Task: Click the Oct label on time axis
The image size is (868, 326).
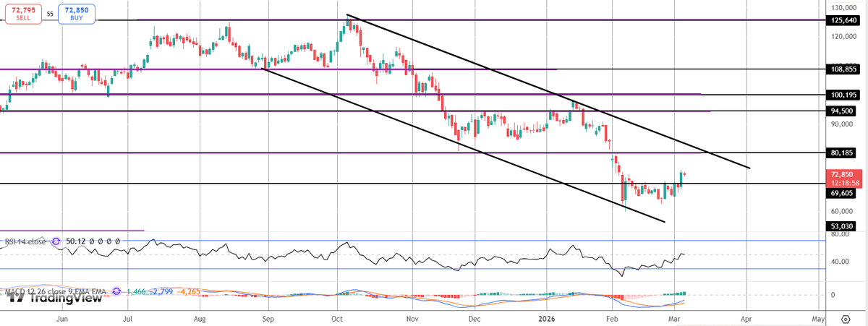Action: click(337, 318)
